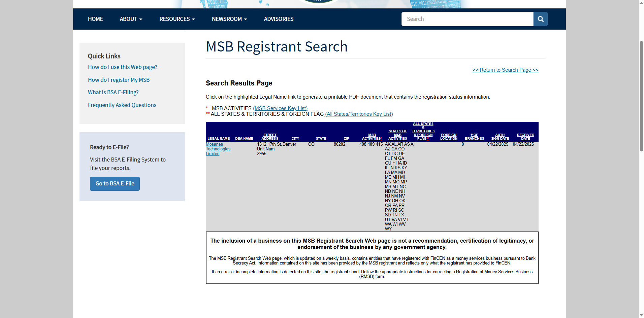This screenshot has height=318, width=644.
Task: Sort by # OF BRANCHES column header
Action: pos(475,137)
